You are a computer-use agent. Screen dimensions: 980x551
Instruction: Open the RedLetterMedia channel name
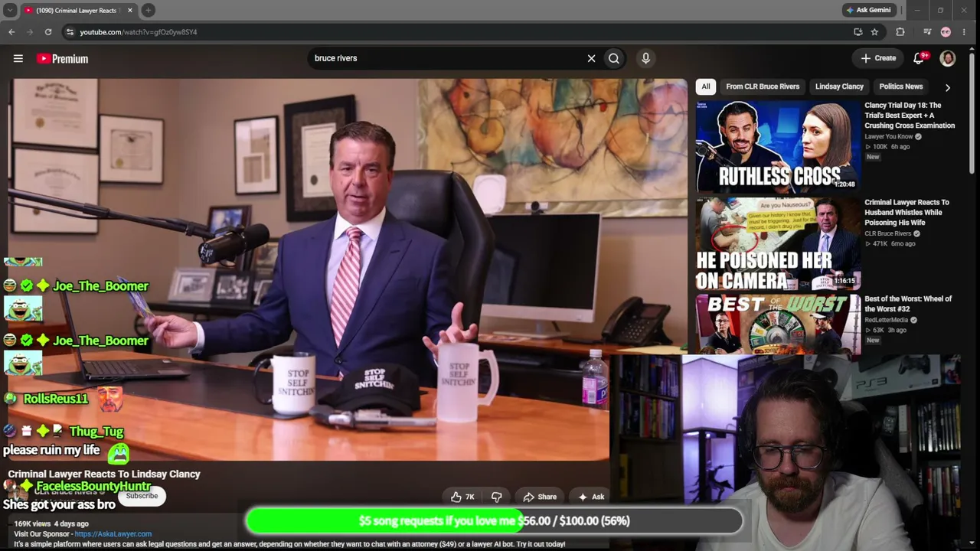886,320
